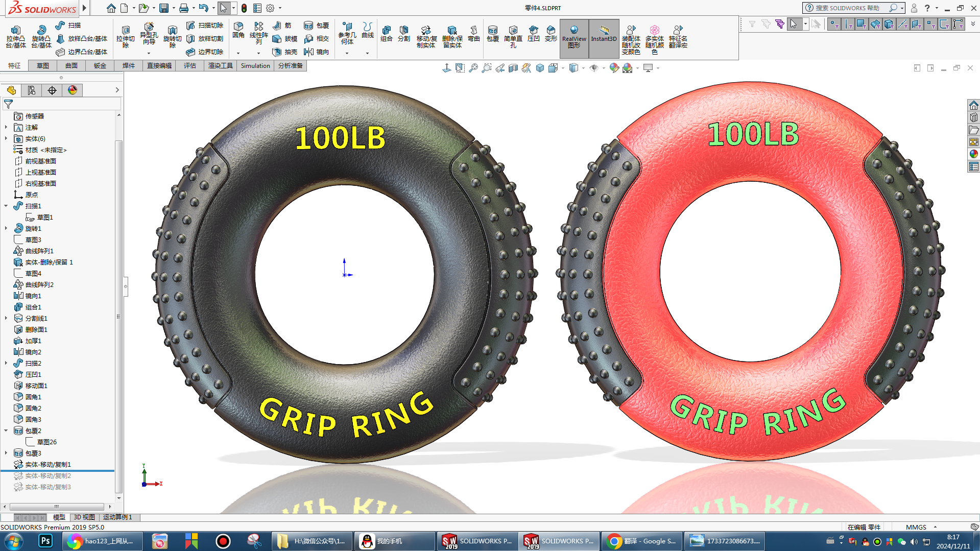
Task: Click the 相交 (Intersect) button
Action: point(317,38)
